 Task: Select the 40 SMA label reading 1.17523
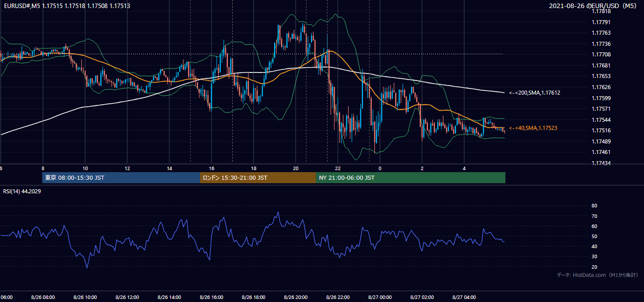(x=533, y=128)
